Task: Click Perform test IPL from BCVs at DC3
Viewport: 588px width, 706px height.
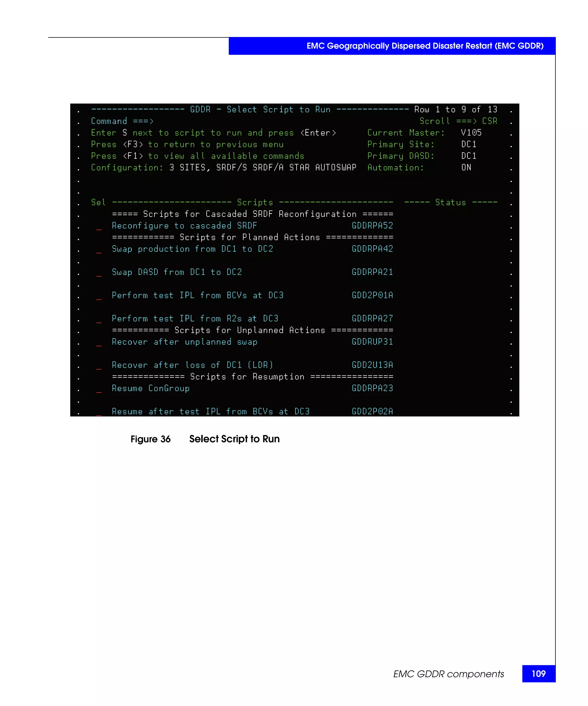Action: click(198, 295)
